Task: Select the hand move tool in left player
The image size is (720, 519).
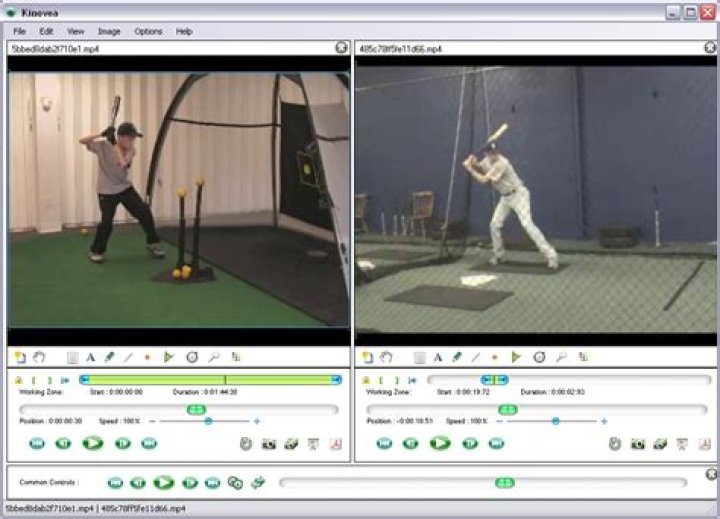Action: pos(39,357)
